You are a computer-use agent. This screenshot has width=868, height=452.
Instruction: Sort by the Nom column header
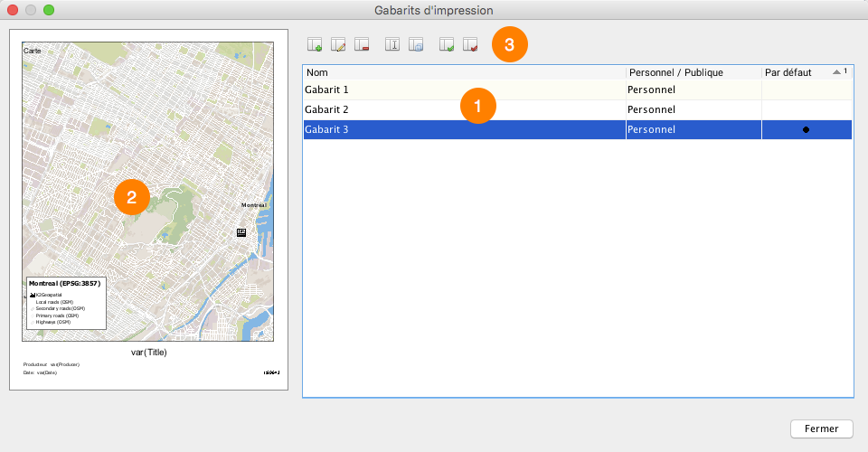(x=463, y=72)
